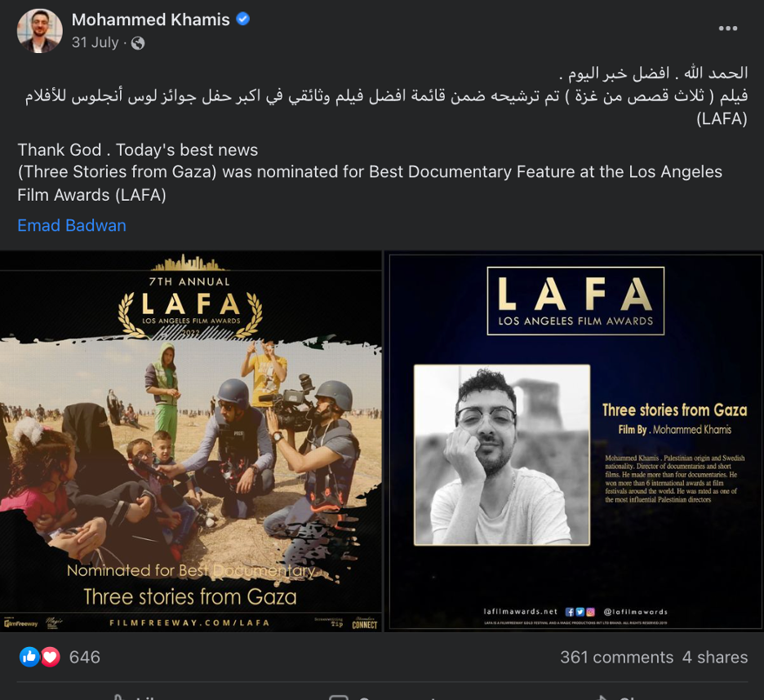The image size is (764, 700).
Task: Open the right LAFA filmmaker poster image
Action: point(575,441)
